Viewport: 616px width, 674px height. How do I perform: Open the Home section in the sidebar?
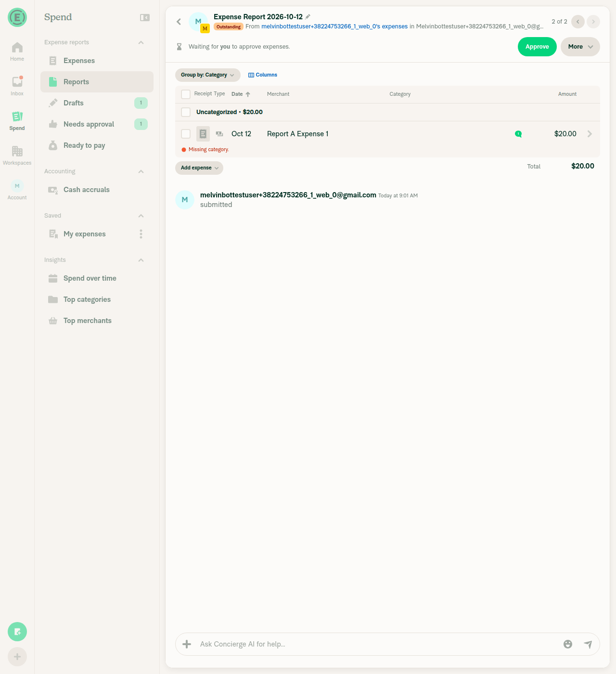17,52
